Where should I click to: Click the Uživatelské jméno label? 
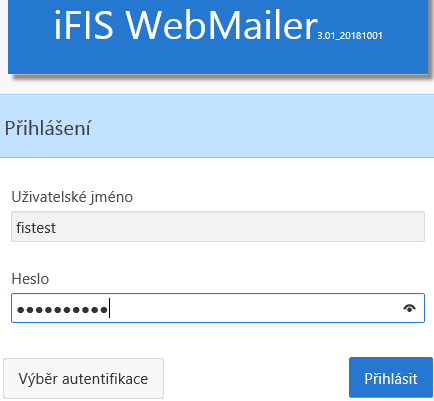click(x=72, y=197)
